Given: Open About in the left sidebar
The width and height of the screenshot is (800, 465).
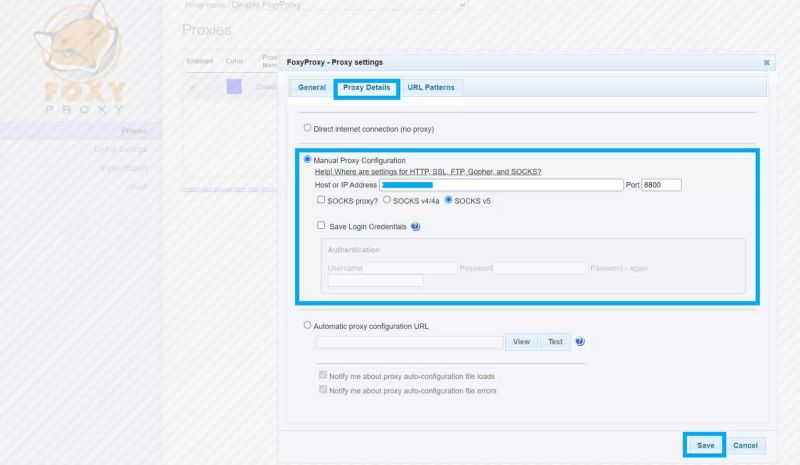Looking at the screenshot, I should 137,186.
